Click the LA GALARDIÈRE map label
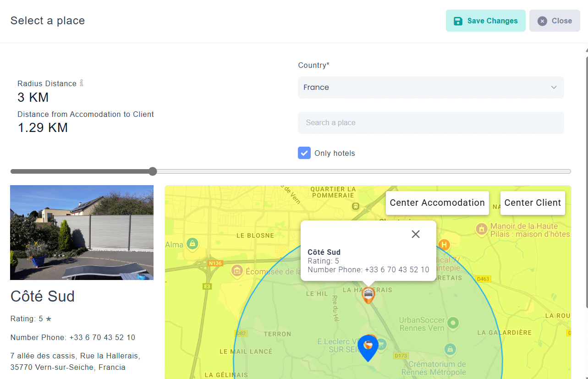Screen dimensions: 588x379 pos(505,332)
